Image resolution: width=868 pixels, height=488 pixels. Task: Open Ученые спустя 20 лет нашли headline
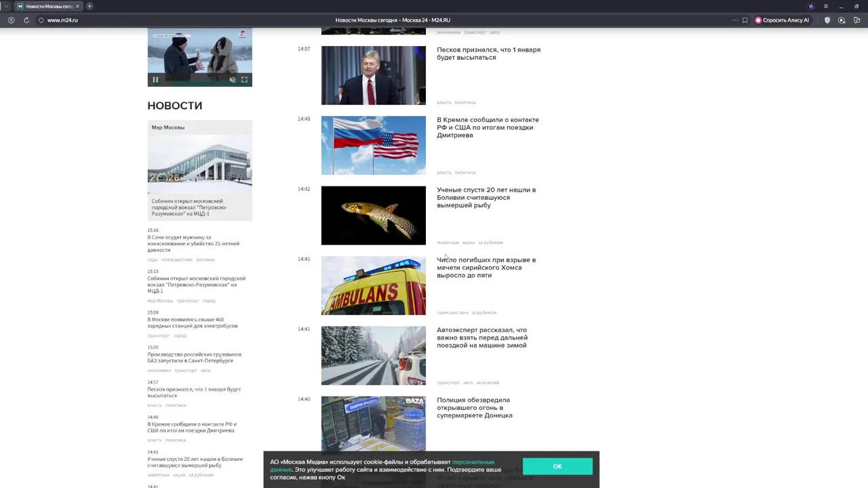pyautogui.click(x=486, y=197)
